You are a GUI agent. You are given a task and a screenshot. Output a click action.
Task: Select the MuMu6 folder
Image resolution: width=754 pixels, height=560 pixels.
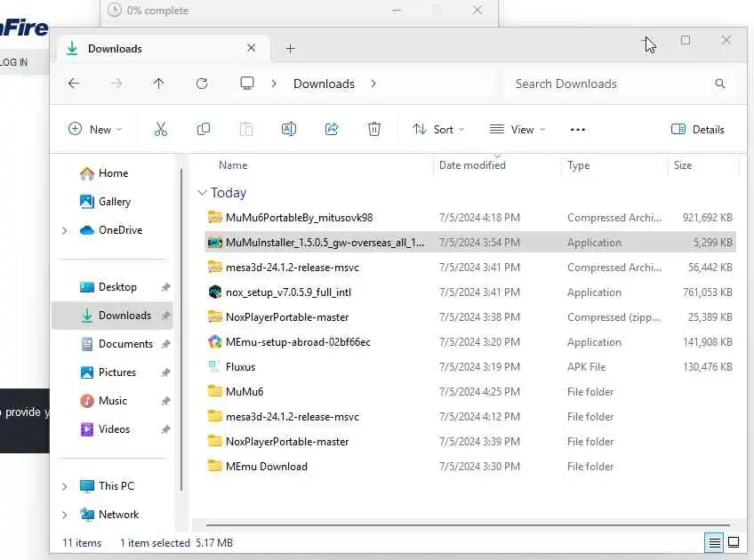[469, 392]
